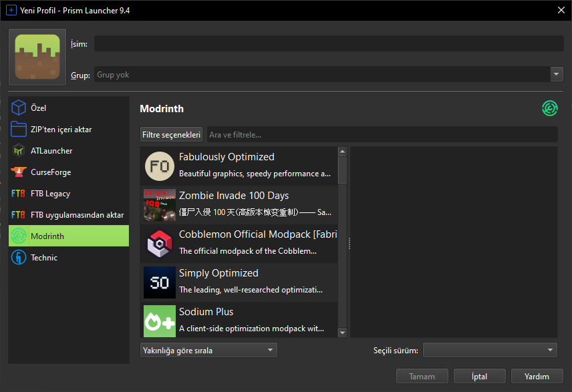This screenshot has height=392, width=572.
Task: Click the FTB app import logo icon
Action: pyautogui.click(x=18, y=215)
